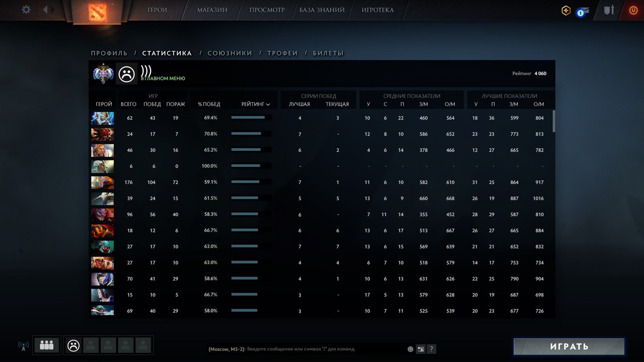
Task: Click the player name ")))"
Action: point(146,70)
